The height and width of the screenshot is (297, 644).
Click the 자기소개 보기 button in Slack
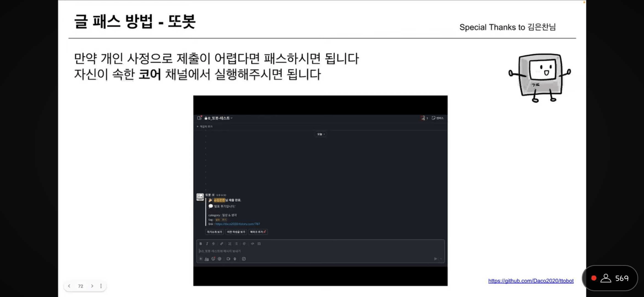tap(215, 232)
